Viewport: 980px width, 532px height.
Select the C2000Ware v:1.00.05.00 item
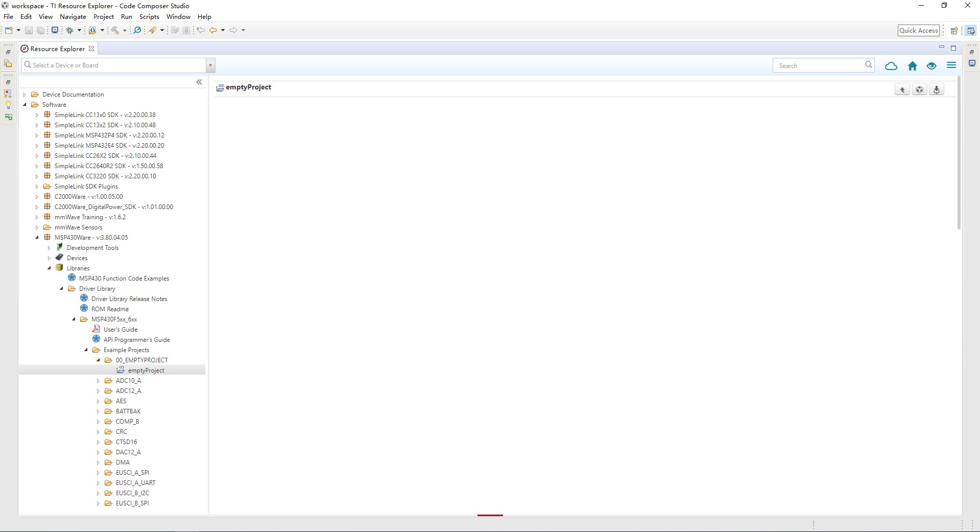pos(88,197)
